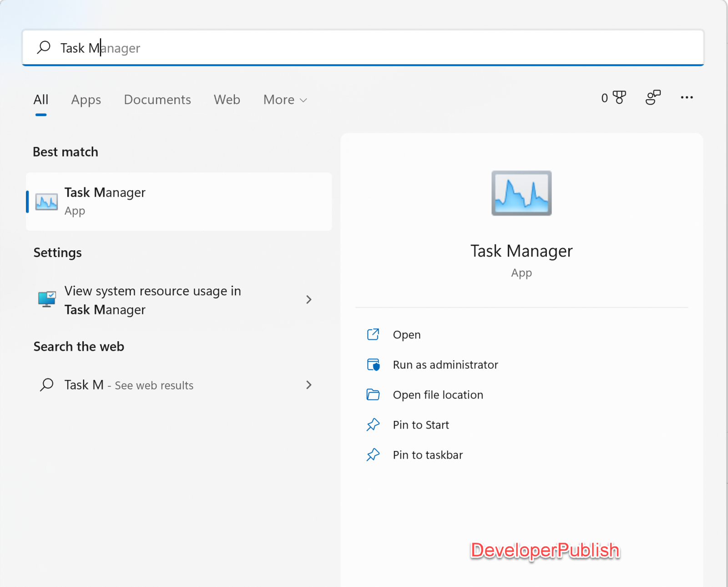Click the monitor icon beside the resource usage setting
Screen dimensions: 728x587
click(46, 299)
